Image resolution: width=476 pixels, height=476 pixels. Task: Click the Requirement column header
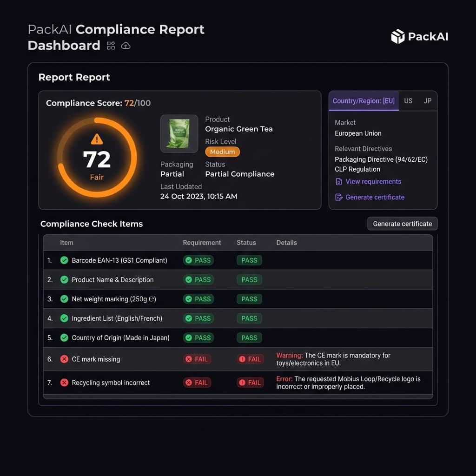point(202,243)
